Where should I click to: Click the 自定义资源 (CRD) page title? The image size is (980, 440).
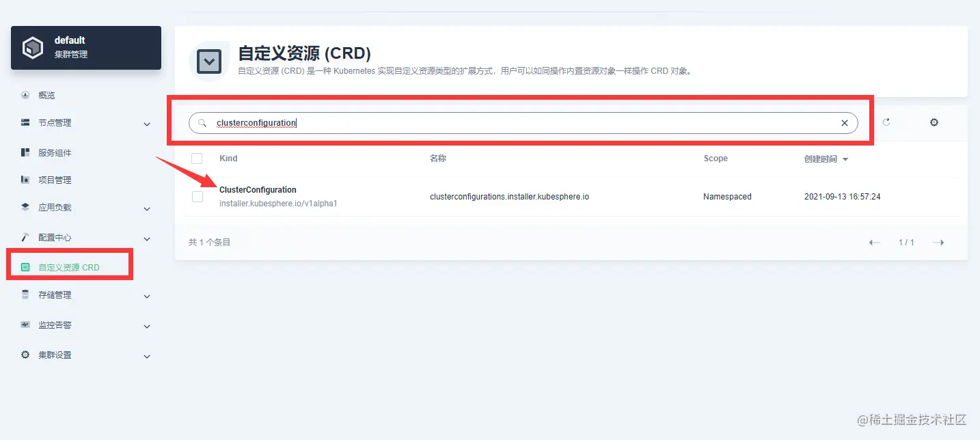[x=304, y=53]
